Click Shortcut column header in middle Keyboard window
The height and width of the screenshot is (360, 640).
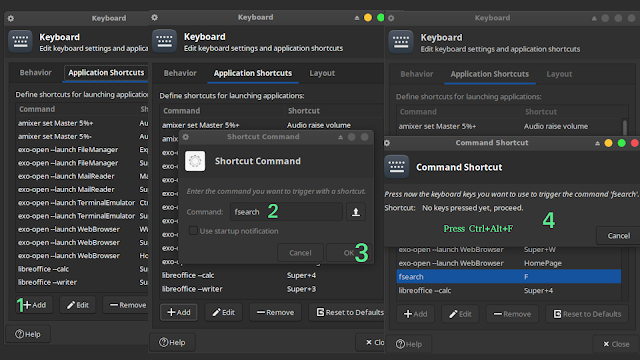tap(334, 111)
